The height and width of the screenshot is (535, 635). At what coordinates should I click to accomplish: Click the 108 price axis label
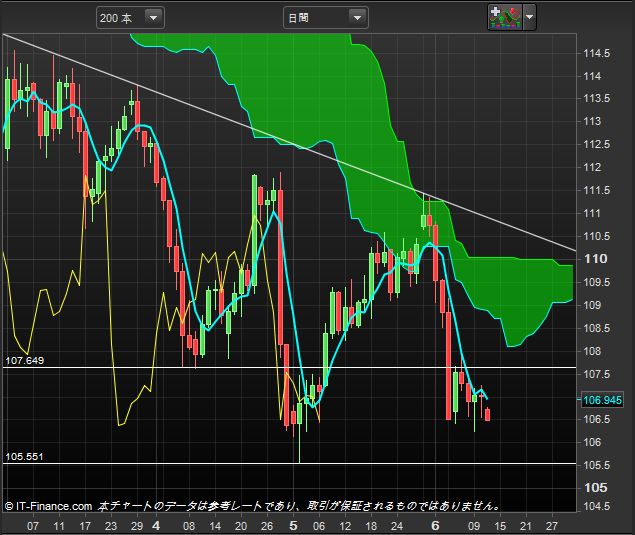pyautogui.click(x=592, y=351)
